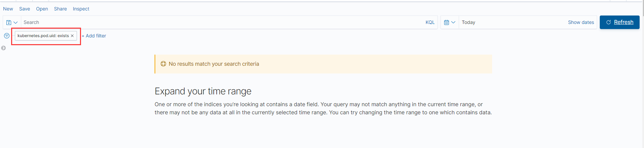The image size is (644, 148).
Task: Open the filter options circle icon
Action: 7,36
